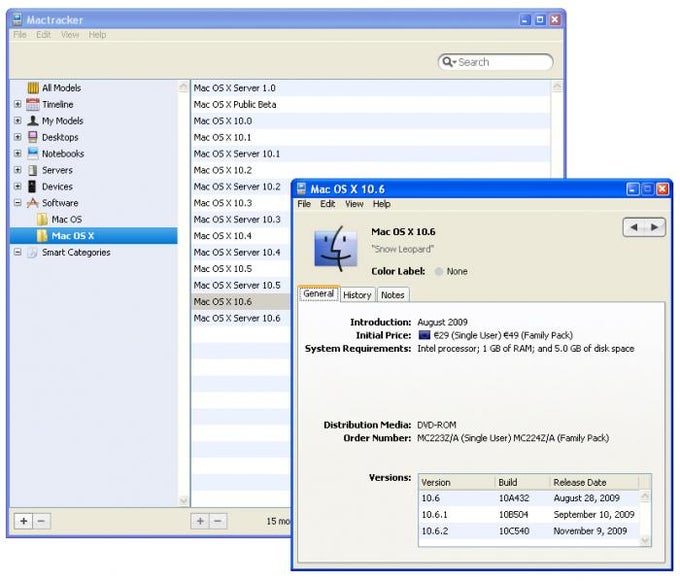The width and height of the screenshot is (680, 581).
Task: Expand the Notebooks tree node
Action: pyautogui.click(x=17, y=153)
